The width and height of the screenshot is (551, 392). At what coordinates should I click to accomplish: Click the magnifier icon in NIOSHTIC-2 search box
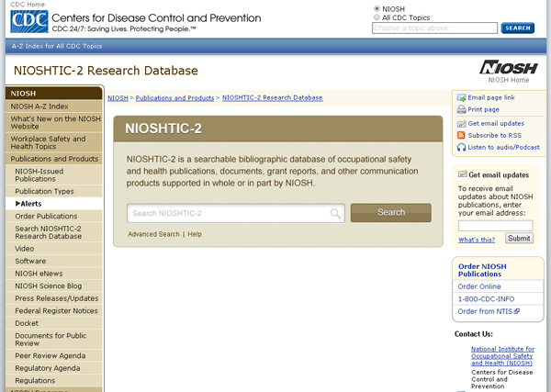(x=335, y=213)
